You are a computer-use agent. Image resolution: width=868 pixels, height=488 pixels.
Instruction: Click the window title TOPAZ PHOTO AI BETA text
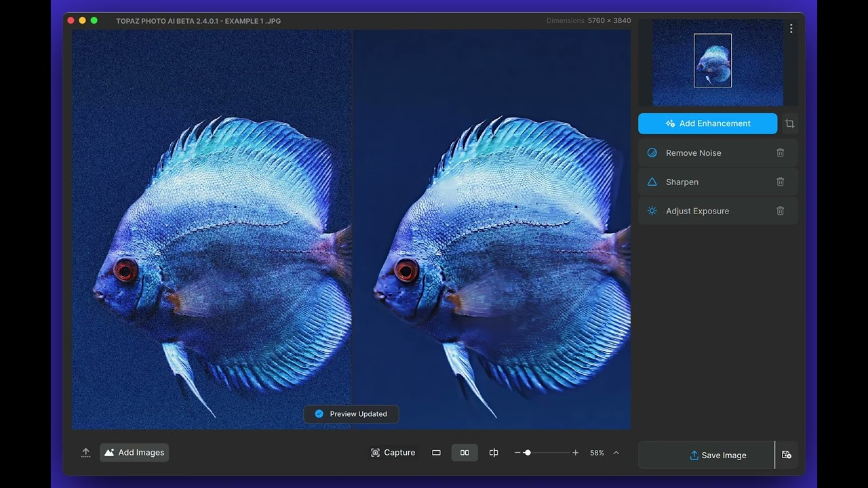point(198,21)
